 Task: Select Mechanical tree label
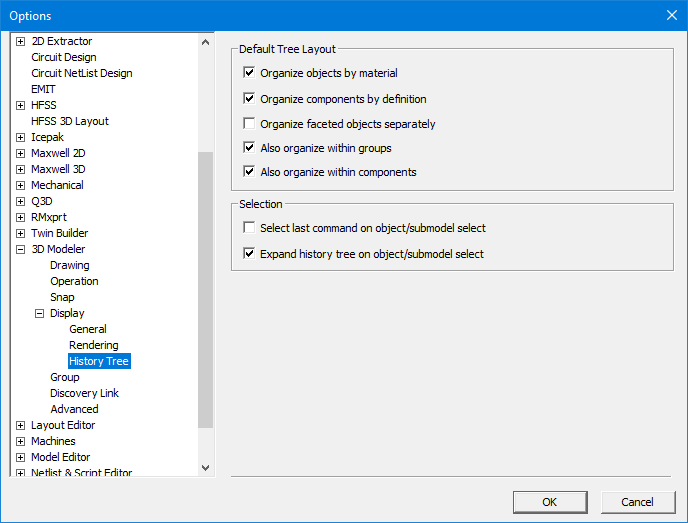point(57,185)
